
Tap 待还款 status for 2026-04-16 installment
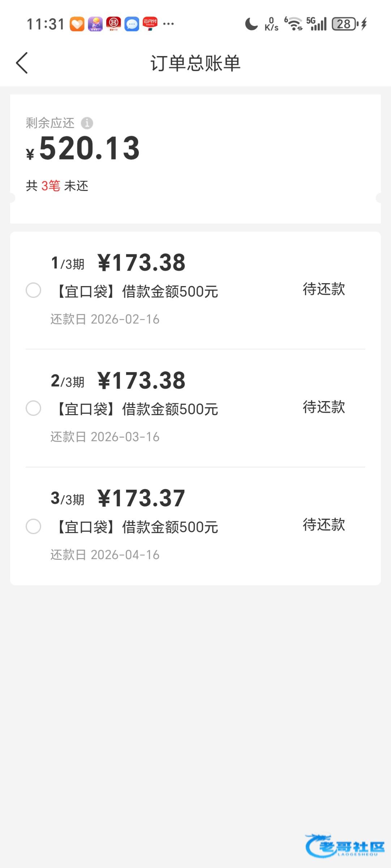click(324, 525)
